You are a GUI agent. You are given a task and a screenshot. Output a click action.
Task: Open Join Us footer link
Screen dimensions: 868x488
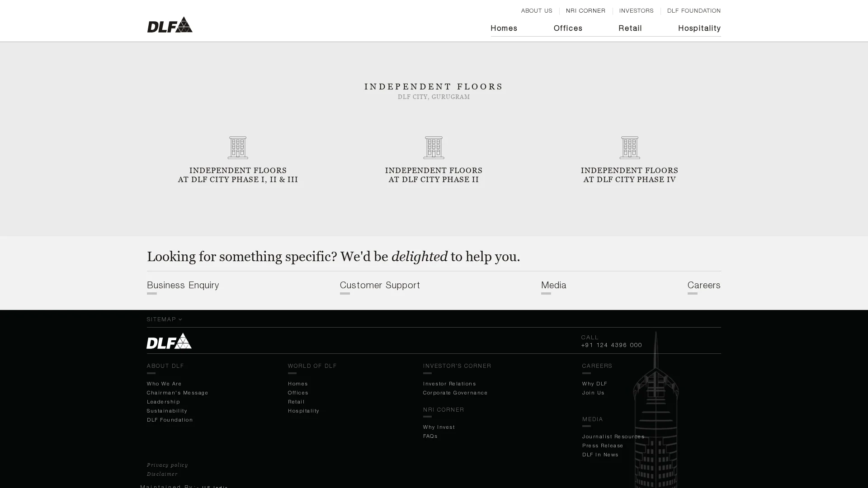[593, 393]
